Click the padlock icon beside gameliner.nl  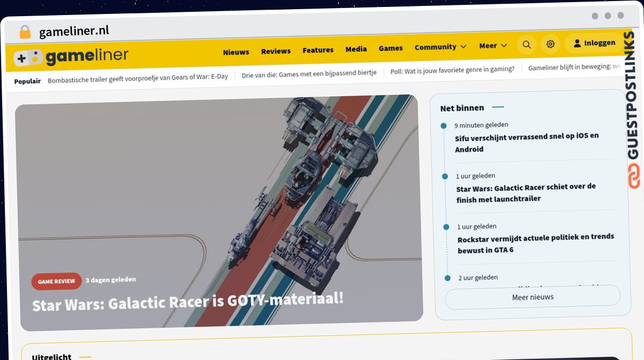click(x=25, y=32)
